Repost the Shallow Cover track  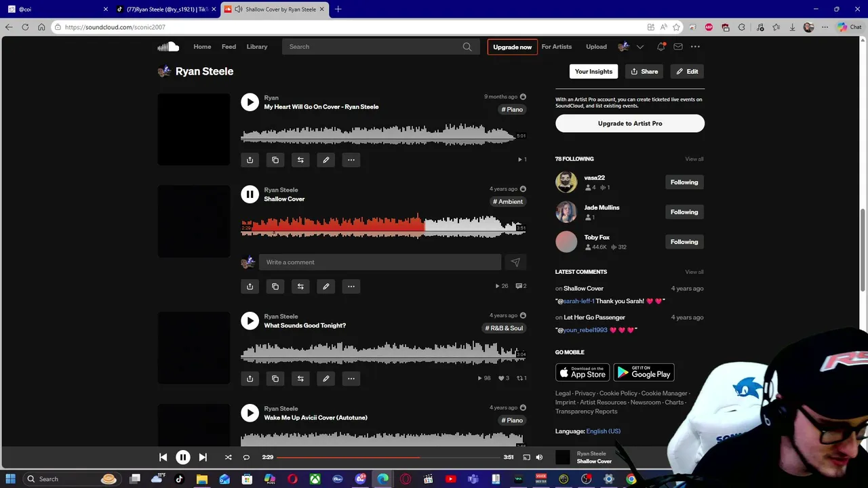300,286
